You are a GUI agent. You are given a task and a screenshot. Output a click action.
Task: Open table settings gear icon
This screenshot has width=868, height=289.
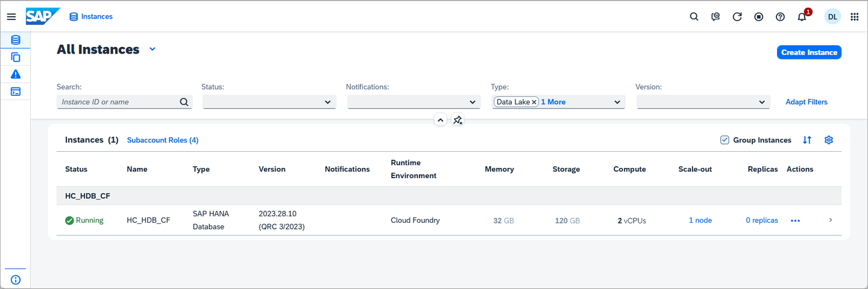coord(829,140)
